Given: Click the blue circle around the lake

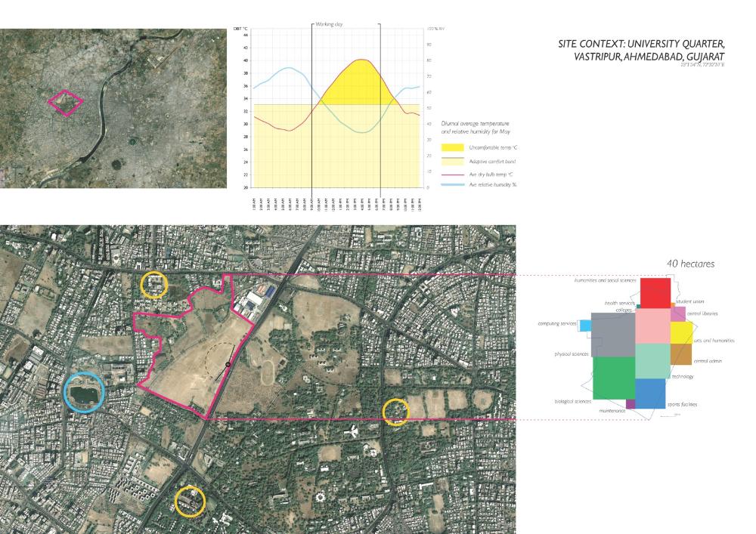Looking at the screenshot, I should point(84,392).
